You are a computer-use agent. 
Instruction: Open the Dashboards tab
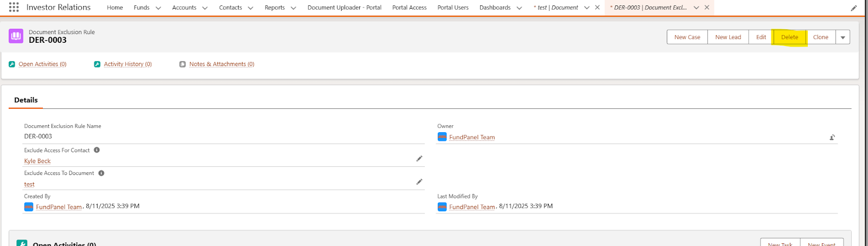tap(495, 8)
